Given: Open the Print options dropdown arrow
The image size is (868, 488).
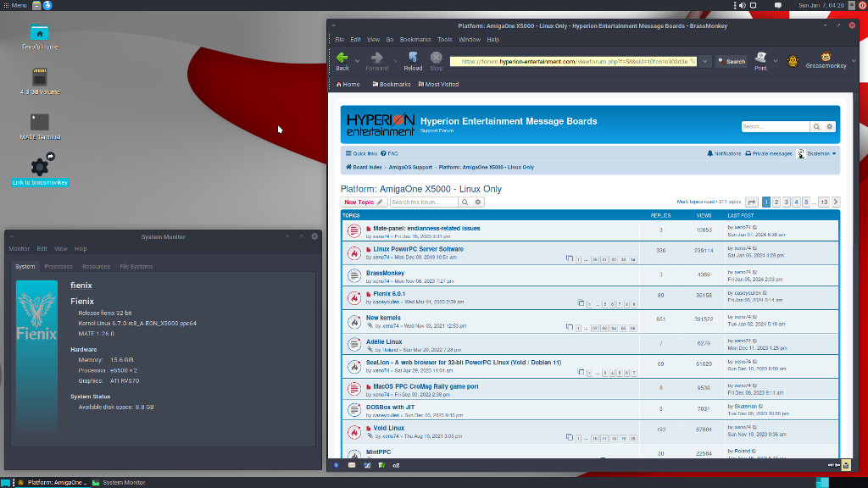Looking at the screenshot, I should click(775, 61).
